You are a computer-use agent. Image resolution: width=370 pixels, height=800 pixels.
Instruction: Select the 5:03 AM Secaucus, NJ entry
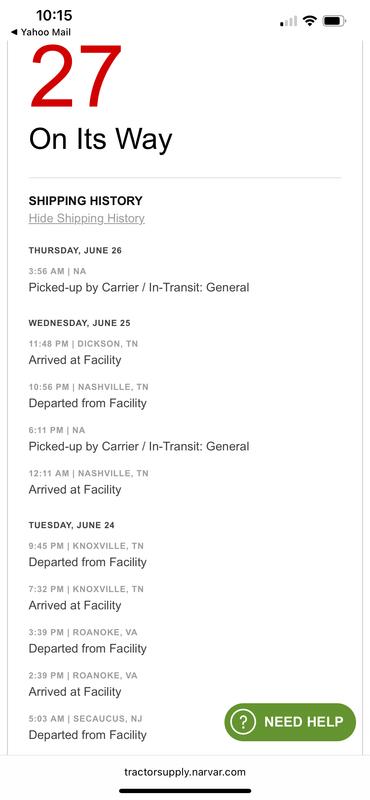click(x=88, y=728)
